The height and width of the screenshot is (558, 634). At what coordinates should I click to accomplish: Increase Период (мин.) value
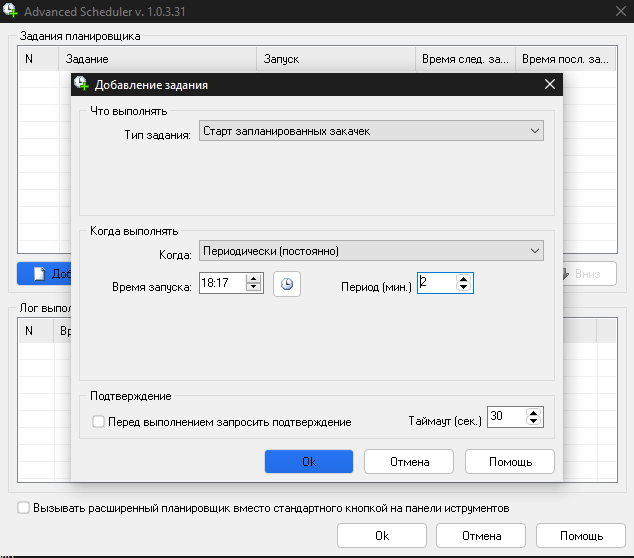[x=463, y=279]
